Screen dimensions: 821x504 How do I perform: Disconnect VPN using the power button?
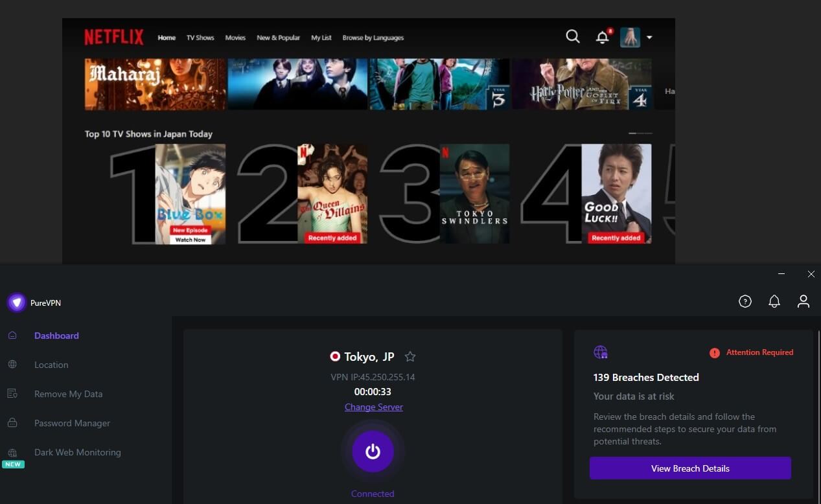point(373,451)
